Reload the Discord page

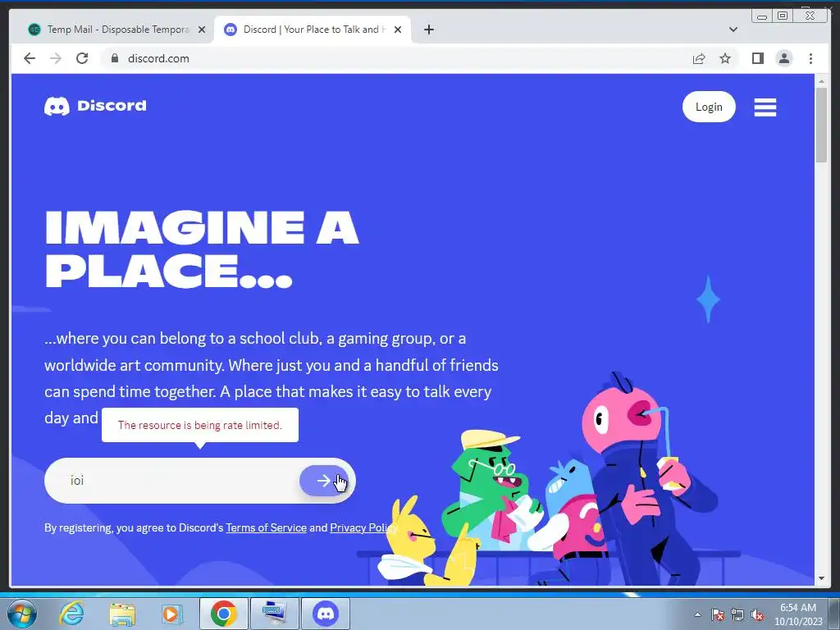(x=82, y=58)
